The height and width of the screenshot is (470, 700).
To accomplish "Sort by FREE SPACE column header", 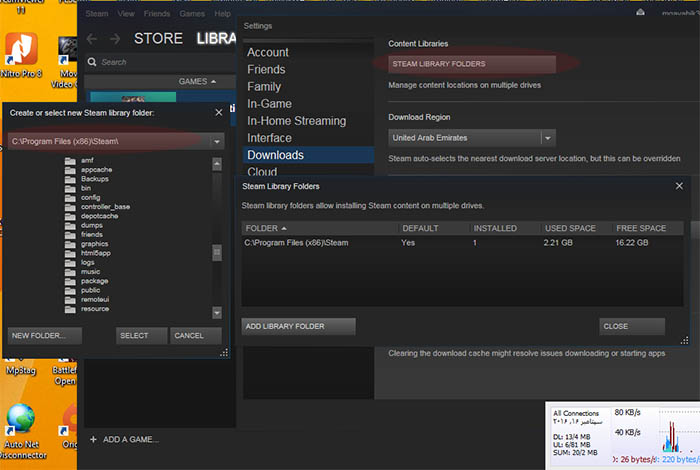I will tap(641, 228).
